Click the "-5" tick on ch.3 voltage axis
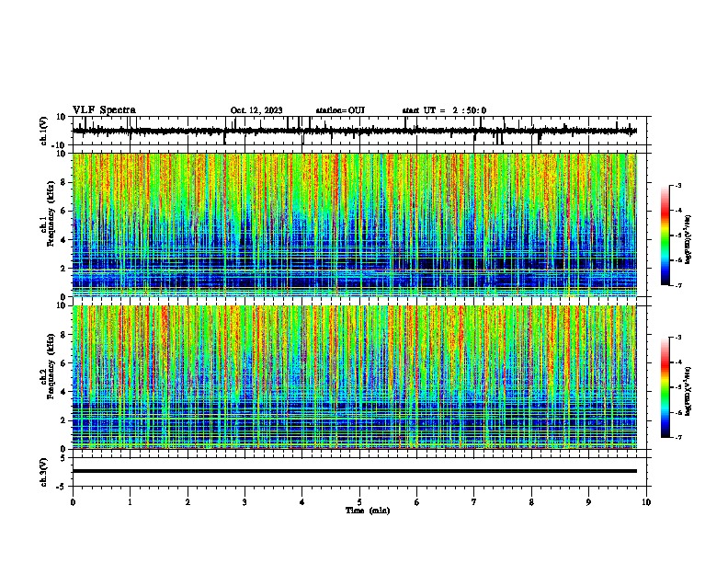Screen dimensions: 728x563 click(62, 487)
